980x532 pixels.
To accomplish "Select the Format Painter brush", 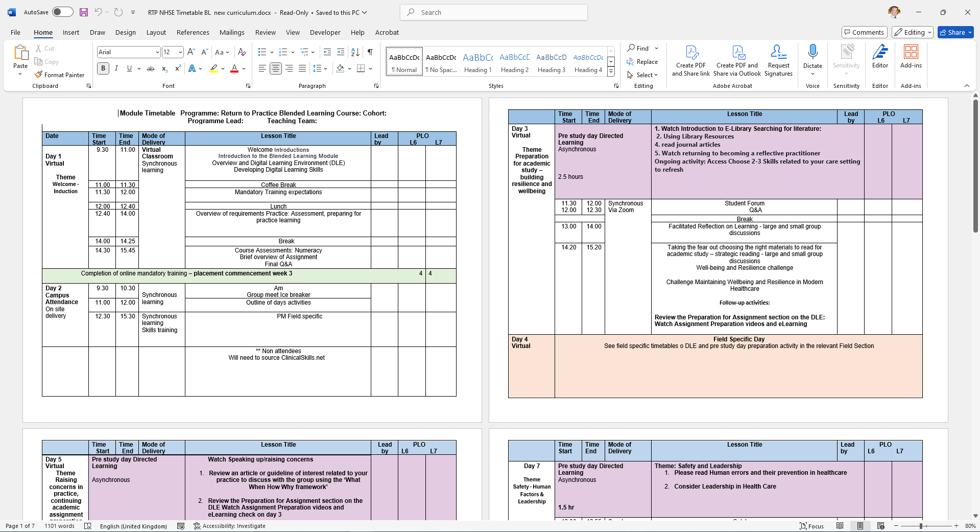I will pos(38,75).
